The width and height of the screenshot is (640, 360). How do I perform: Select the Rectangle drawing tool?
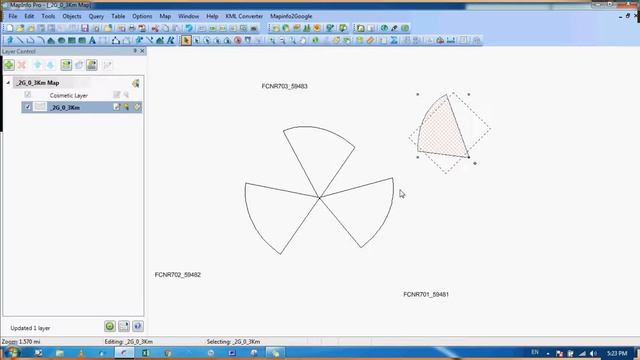point(72,40)
